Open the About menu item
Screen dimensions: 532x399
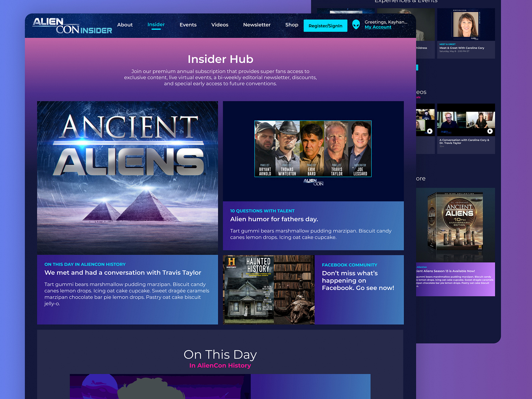(125, 25)
